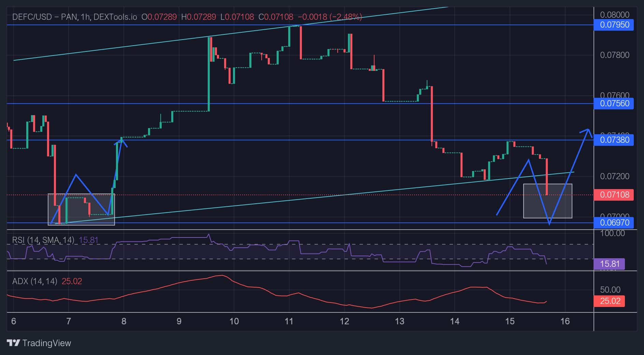Click the 0.07950 price level label
The height and width of the screenshot is (355, 644).
tap(614, 25)
